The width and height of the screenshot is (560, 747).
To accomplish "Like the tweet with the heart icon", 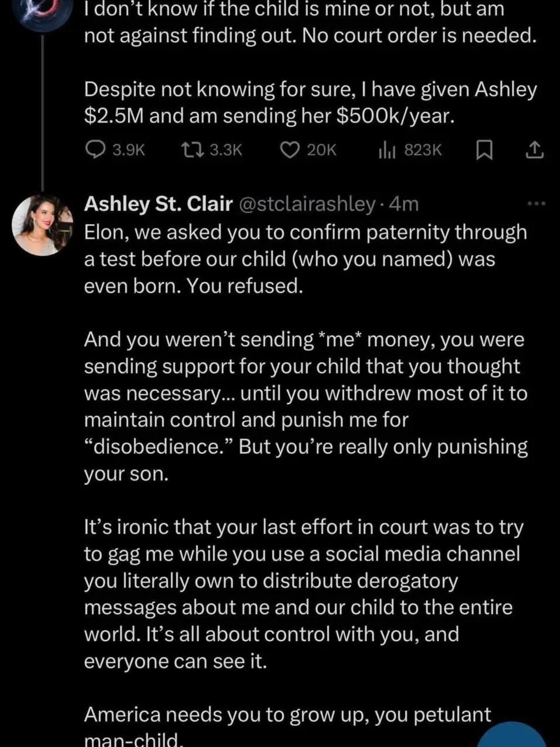I will click(x=290, y=151).
